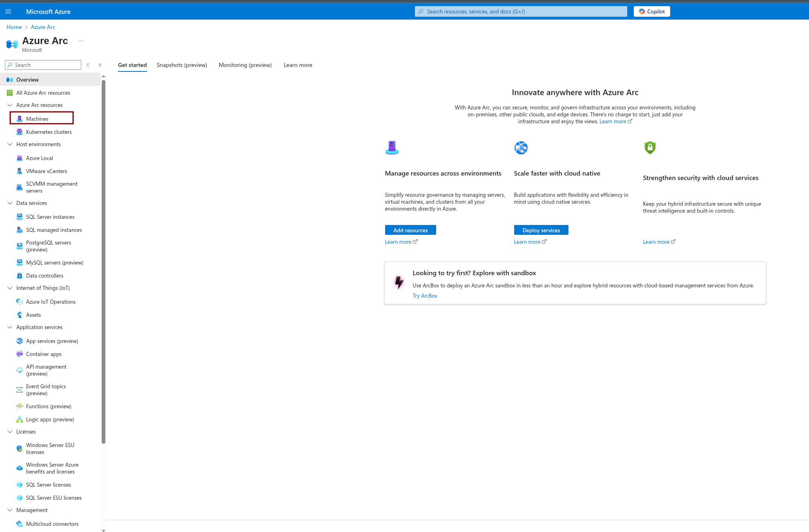
Task: Select the Overview menu item
Action: tap(50, 80)
